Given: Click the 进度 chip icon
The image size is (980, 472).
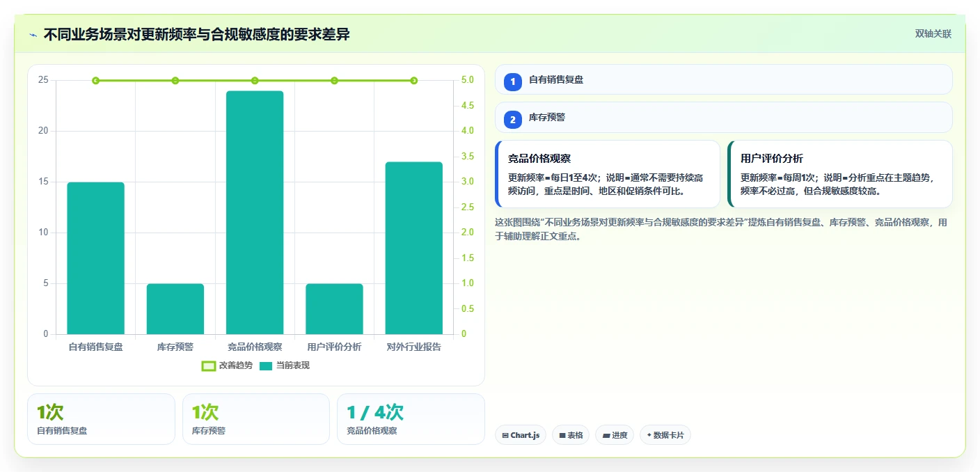Looking at the screenshot, I should [x=606, y=436].
